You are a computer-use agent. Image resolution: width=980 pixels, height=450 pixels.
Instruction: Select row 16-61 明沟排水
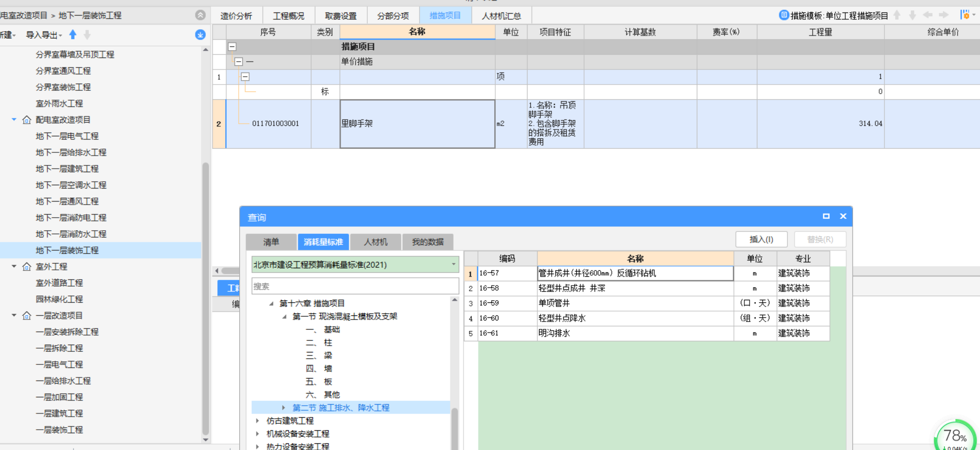[647, 333]
